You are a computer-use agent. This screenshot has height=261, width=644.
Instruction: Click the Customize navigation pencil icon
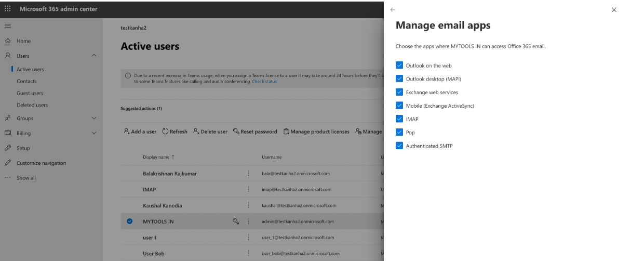pos(8,163)
